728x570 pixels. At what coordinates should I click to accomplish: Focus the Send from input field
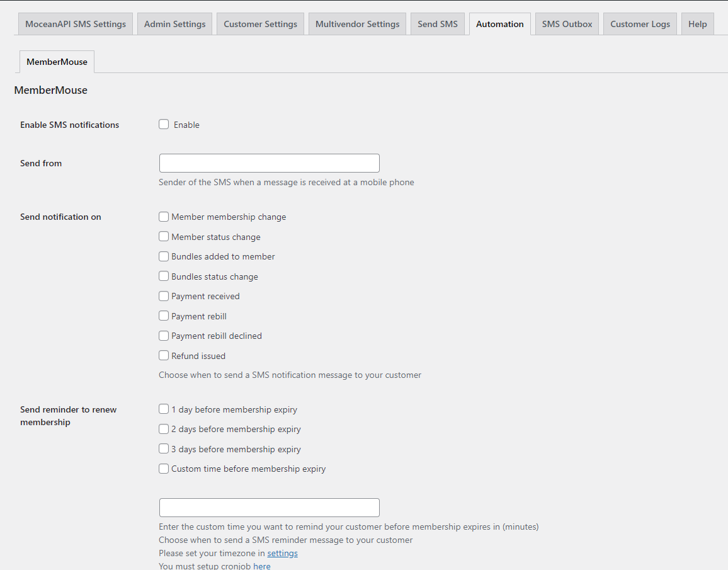[270, 163]
